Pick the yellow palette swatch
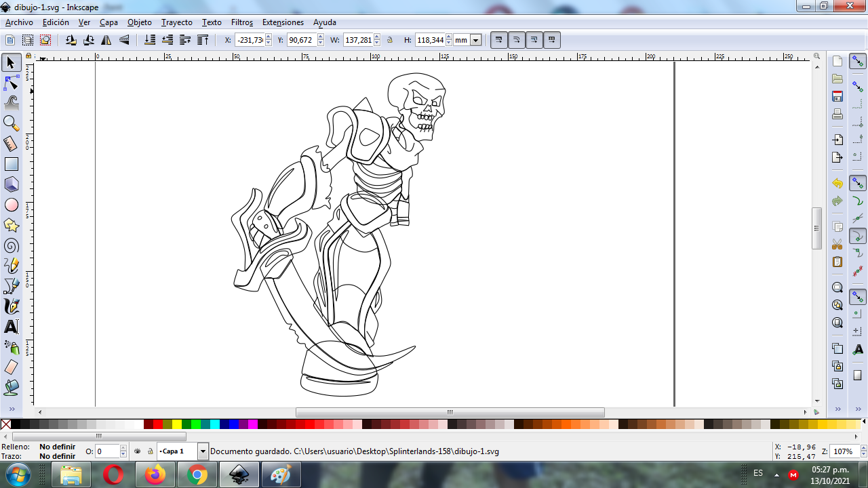Image resolution: width=868 pixels, height=488 pixels. click(x=177, y=424)
